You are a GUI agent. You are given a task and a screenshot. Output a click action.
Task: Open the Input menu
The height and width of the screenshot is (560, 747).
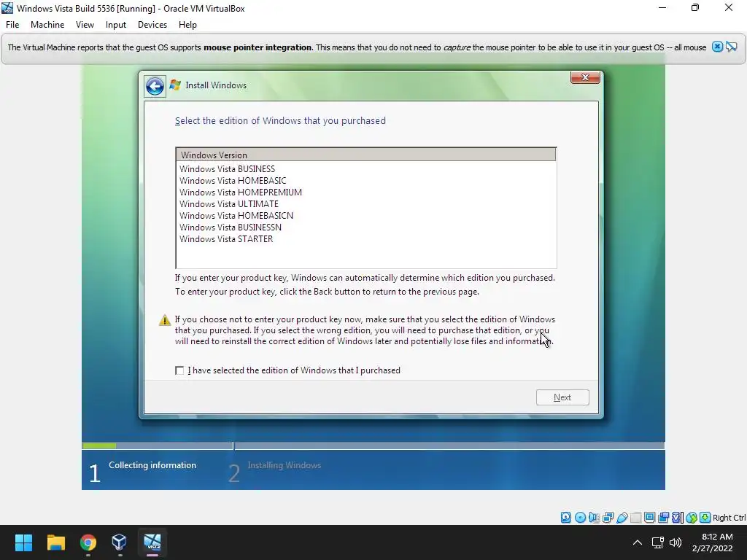116,25
